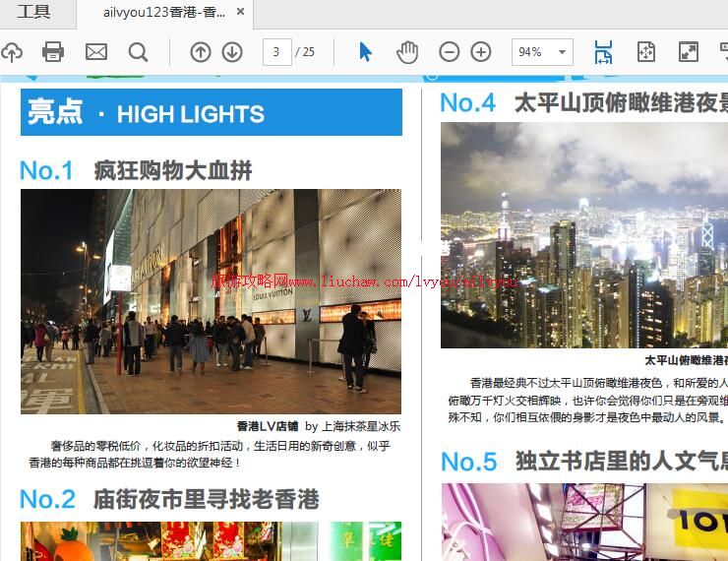Screen dimensions: 728x561
Task: Switch to ailvyou123香港 document tab
Action: 164,13
